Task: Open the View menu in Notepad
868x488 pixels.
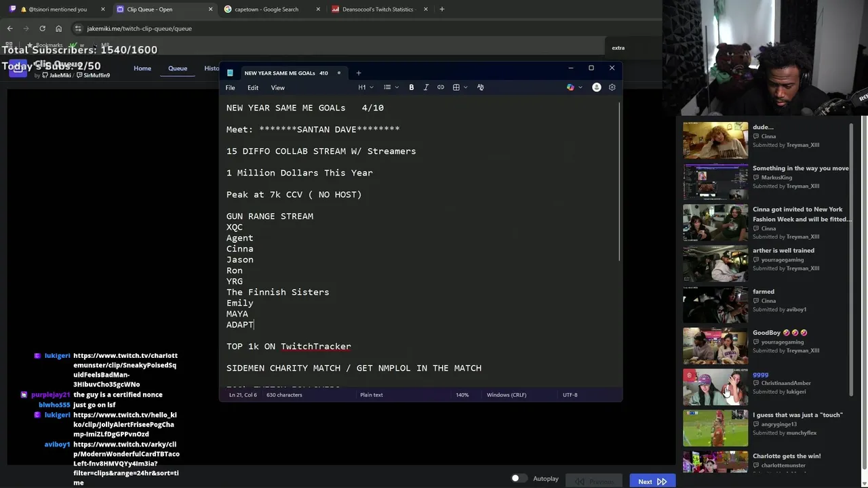Action: tap(278, 87)
